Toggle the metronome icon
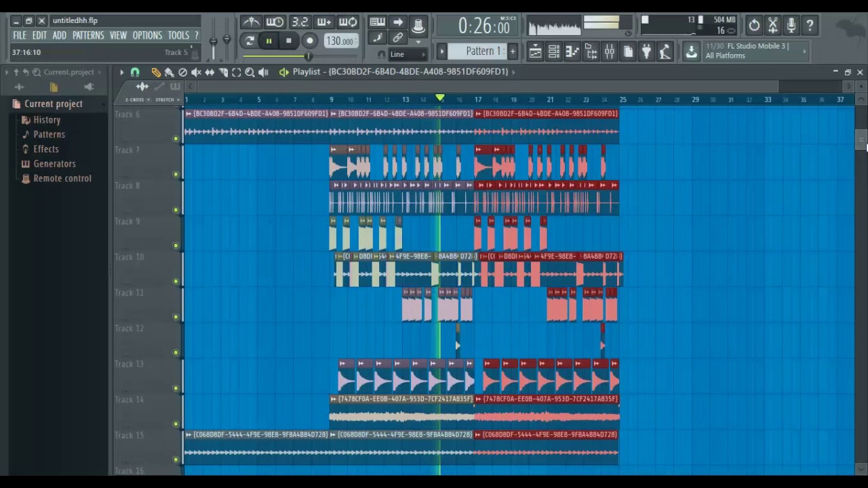 (251, 22)
